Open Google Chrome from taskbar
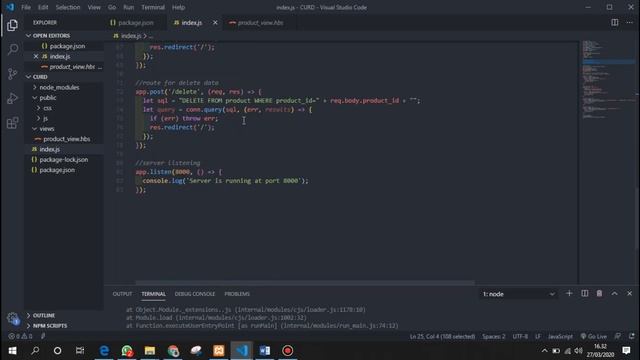 [173, 351]
